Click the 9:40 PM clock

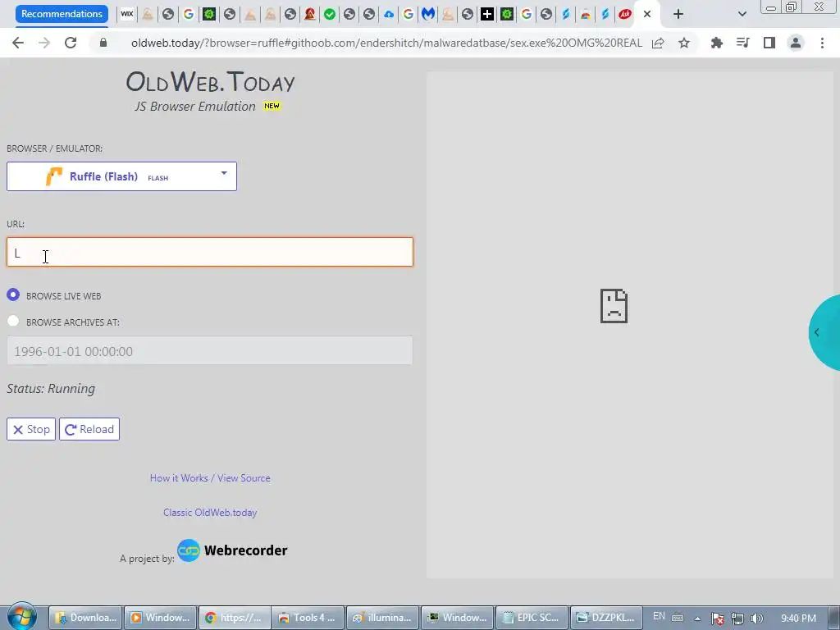tap(798, 619)
